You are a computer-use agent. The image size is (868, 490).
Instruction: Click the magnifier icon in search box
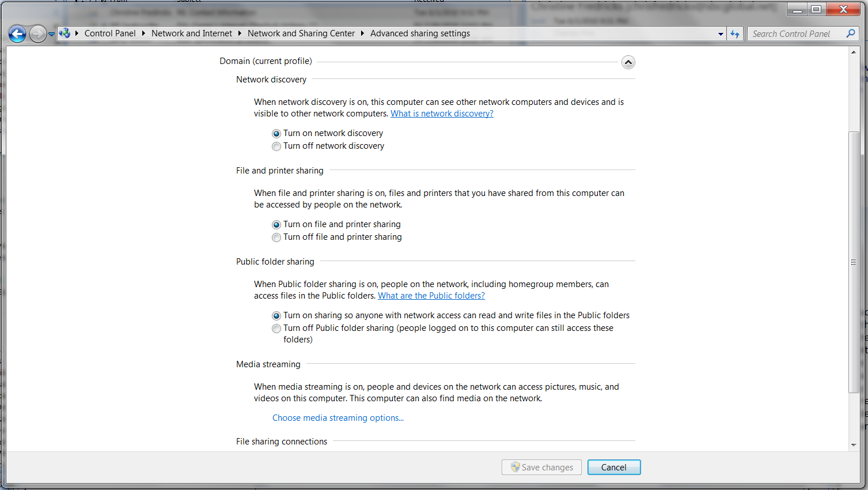[x=850, y=33]
